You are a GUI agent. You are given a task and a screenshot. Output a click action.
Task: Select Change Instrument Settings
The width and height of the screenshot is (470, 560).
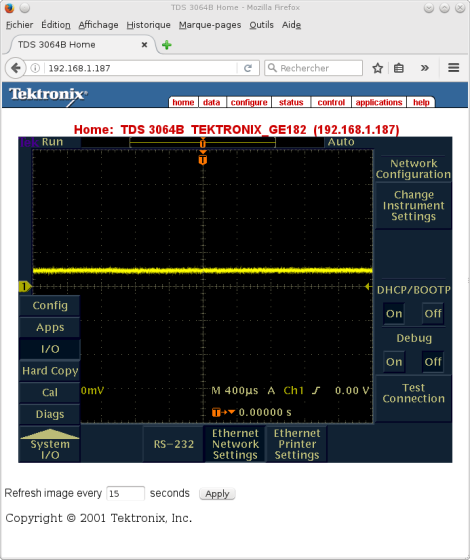pyautogui.click(x=414, y=206)
